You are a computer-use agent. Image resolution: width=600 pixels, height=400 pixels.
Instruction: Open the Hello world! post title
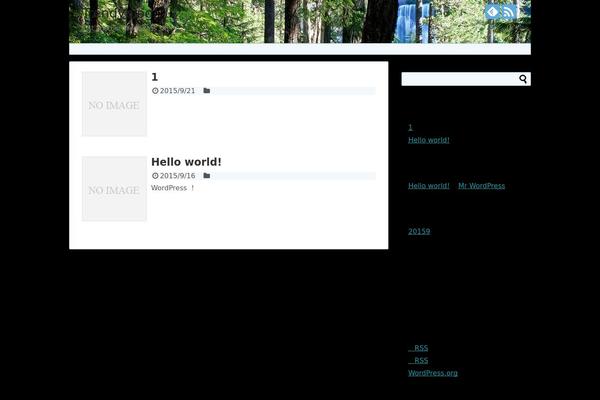click(x=186, y=162)
